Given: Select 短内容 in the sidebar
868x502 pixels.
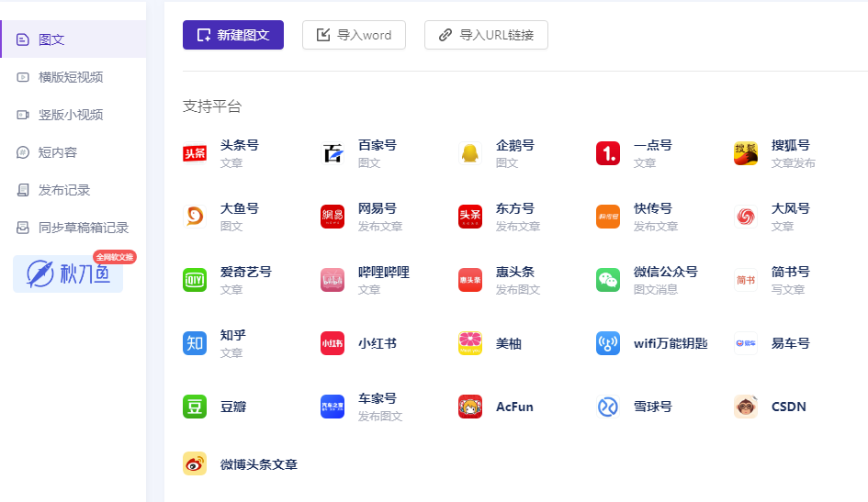Looking at the screenshot, I should 73,152.
